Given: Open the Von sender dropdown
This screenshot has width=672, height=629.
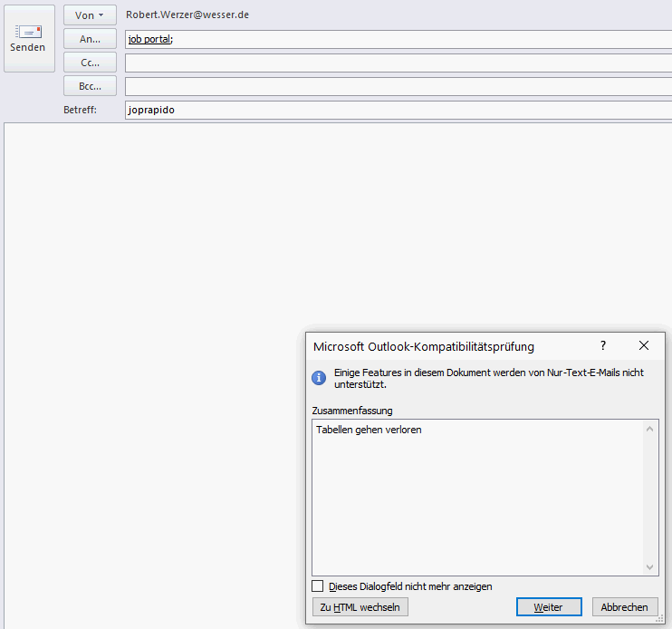Looking at the screenshot, I should coord(90,15).
